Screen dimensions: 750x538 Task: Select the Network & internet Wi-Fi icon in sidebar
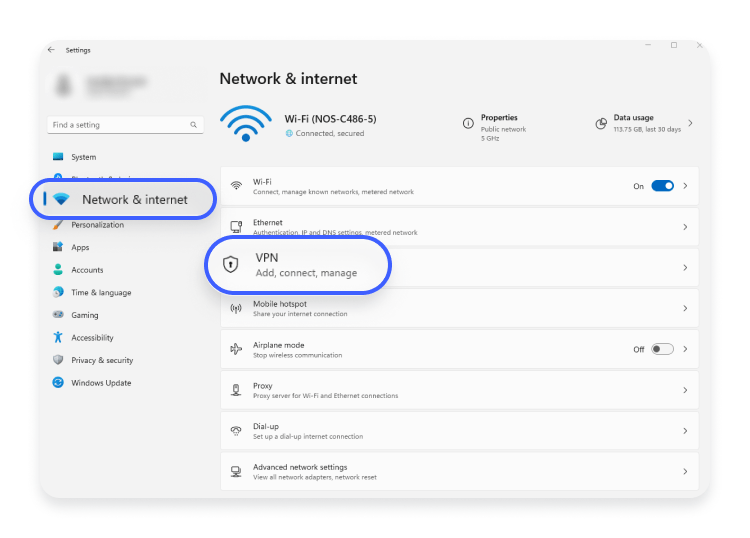coord(61,199)
